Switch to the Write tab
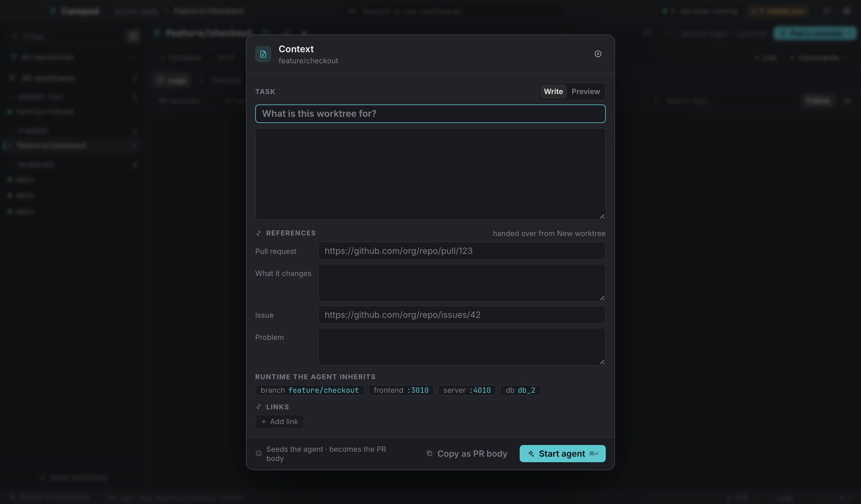 [x=553, y=92]
